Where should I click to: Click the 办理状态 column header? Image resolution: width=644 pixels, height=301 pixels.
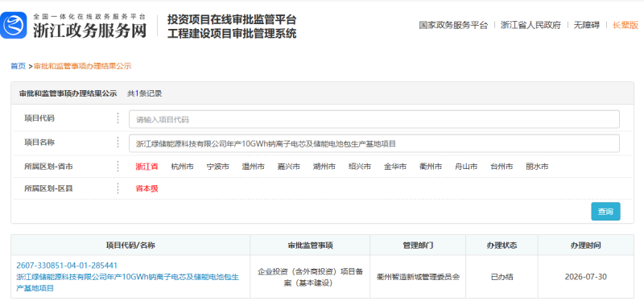tap(502, 245)
